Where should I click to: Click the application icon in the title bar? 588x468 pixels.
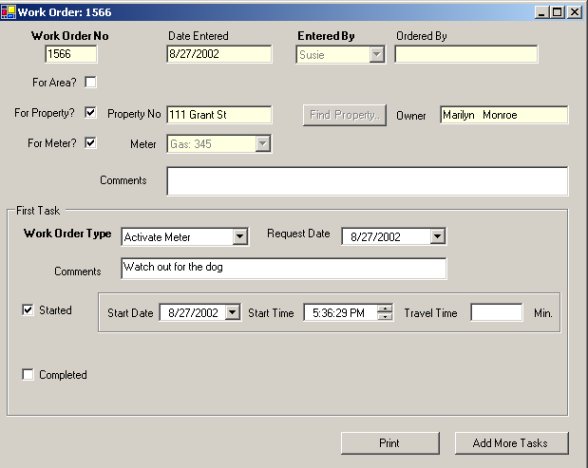pyautogui.click(x=8, y=12)
